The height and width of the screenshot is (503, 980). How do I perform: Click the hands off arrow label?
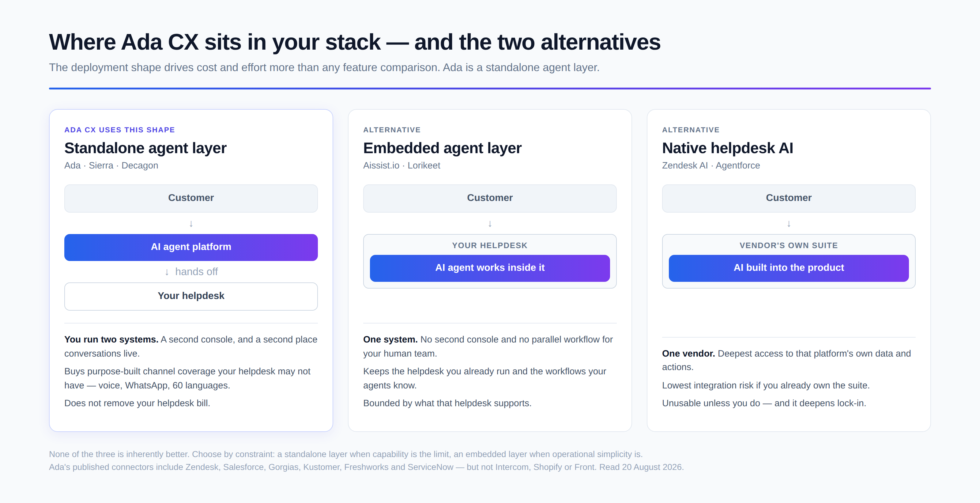(x=191, y=272)
